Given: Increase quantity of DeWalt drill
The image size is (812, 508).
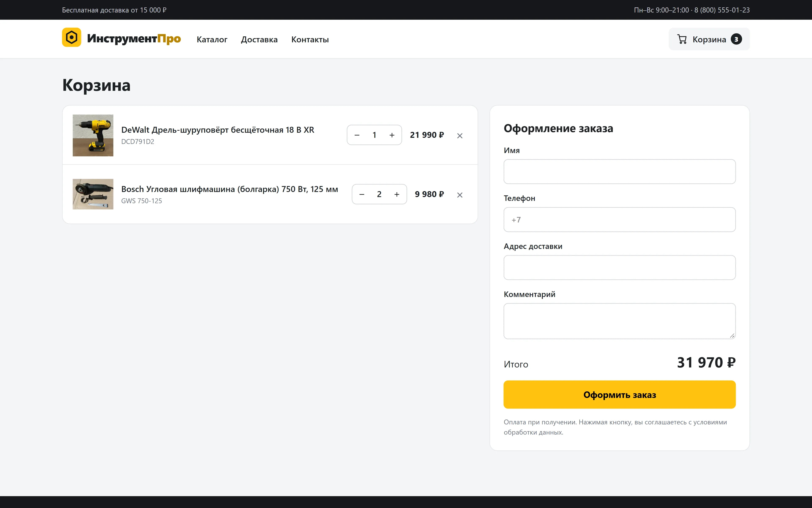Looking at the screenshot, I should (x=392, y=135).
